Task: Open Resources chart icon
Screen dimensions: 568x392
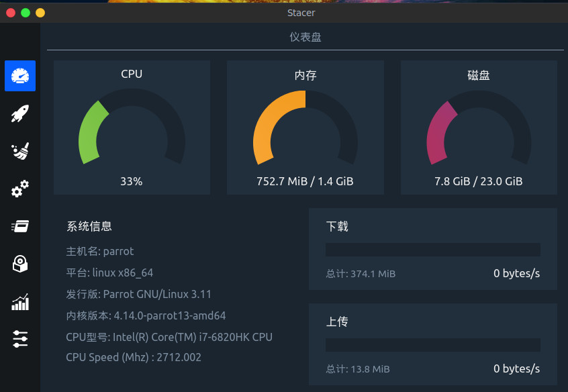Action: point(20,302)
